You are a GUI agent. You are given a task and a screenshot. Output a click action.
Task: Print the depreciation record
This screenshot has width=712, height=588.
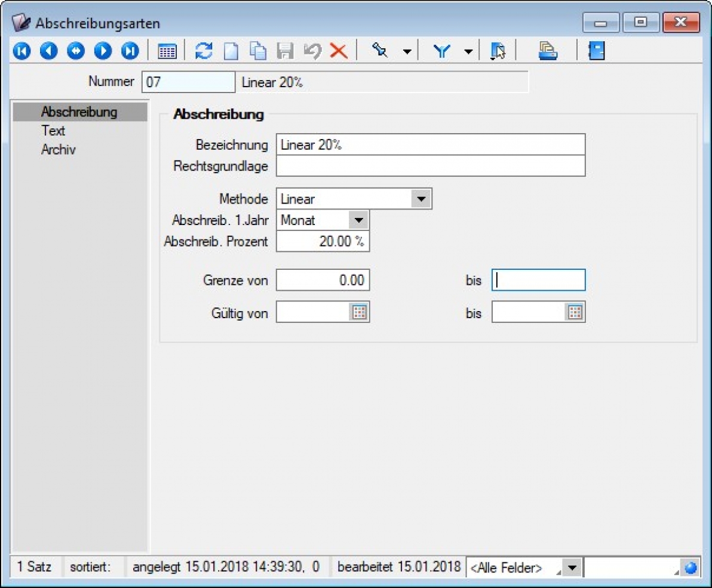point(548,51)
